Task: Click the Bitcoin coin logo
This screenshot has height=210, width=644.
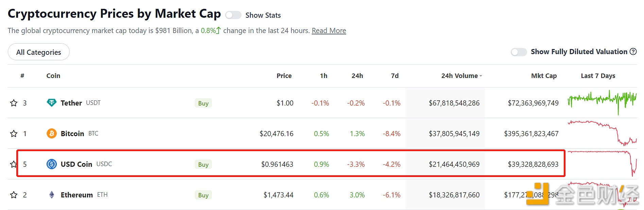Action: pyautogui.click(x=52, y=133)
